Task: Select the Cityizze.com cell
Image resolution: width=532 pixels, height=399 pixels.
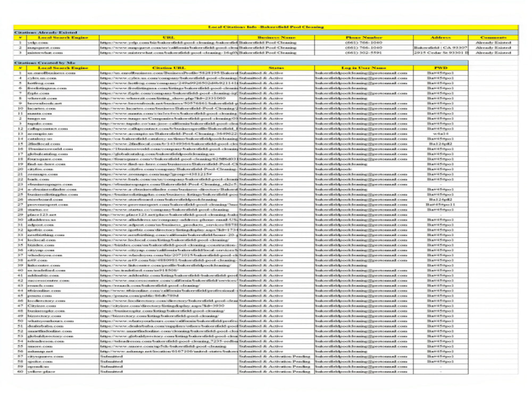Action: (63, 306)
